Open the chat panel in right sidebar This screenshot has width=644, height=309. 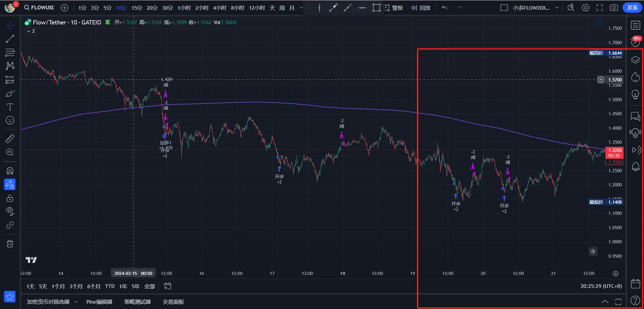(x=635, y=116)
